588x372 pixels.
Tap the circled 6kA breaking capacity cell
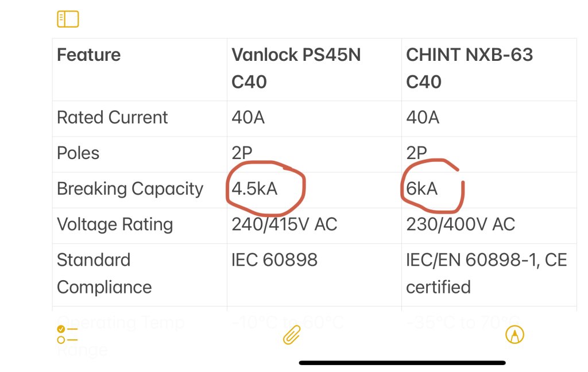[489, 190]
